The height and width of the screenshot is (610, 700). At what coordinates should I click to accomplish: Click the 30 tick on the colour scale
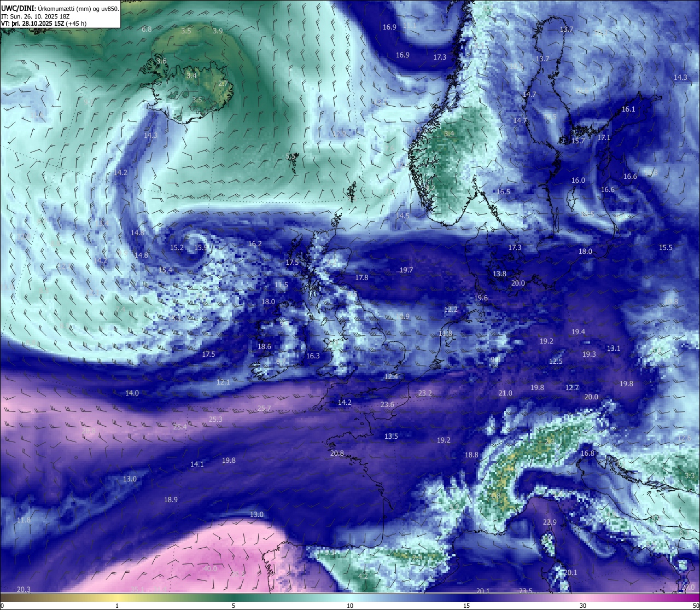pos(583,606)
